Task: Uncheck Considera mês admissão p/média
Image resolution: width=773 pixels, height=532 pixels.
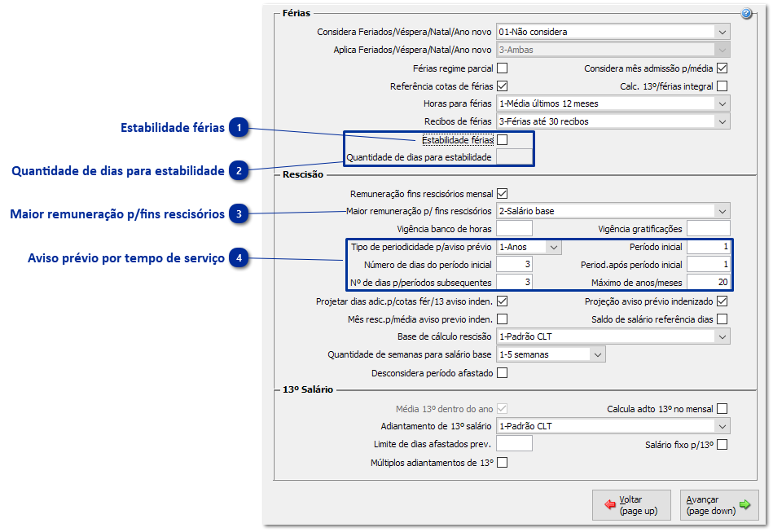Action: [722, 68]
